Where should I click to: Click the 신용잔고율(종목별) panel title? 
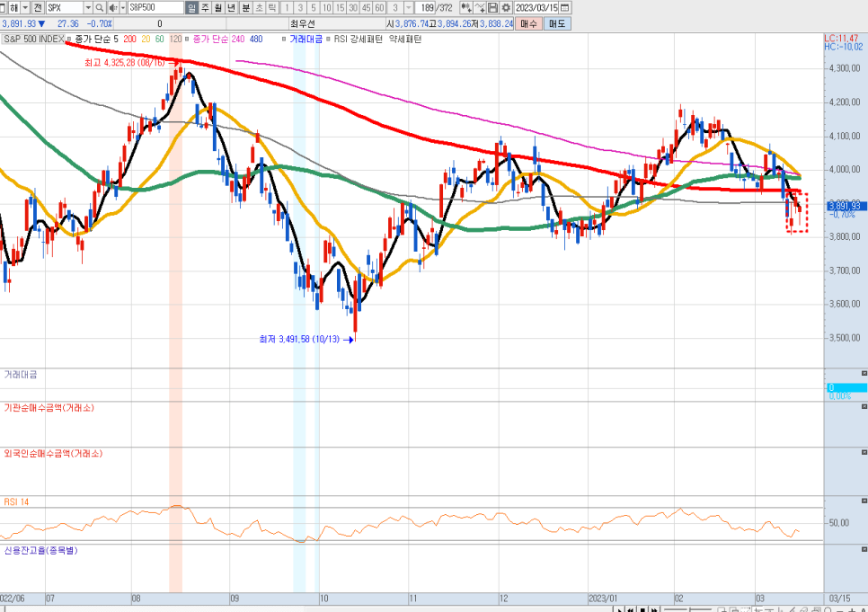pos(41,551)
